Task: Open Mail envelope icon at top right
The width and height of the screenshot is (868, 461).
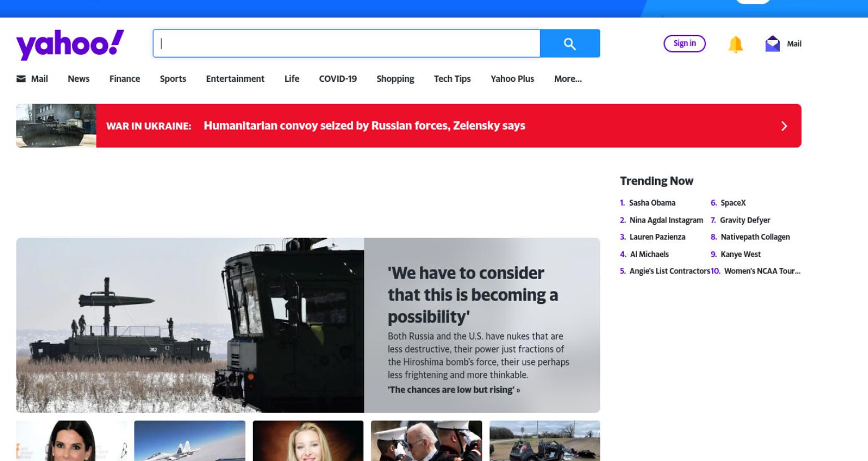Action: (x=772, y=44)
